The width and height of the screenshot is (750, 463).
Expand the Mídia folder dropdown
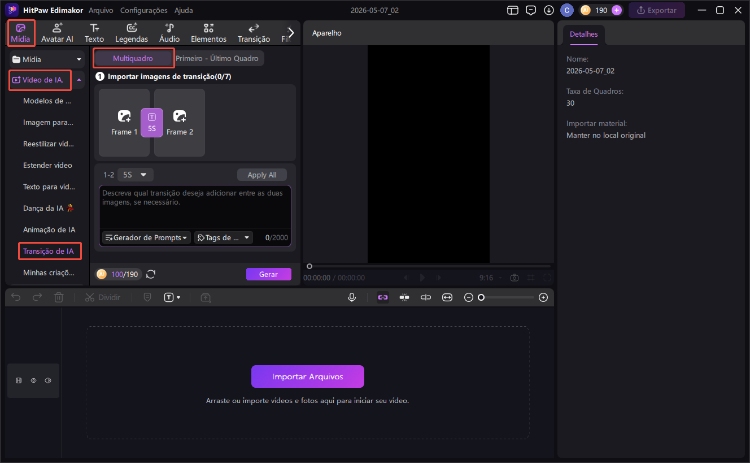click(x=79, y=59)
